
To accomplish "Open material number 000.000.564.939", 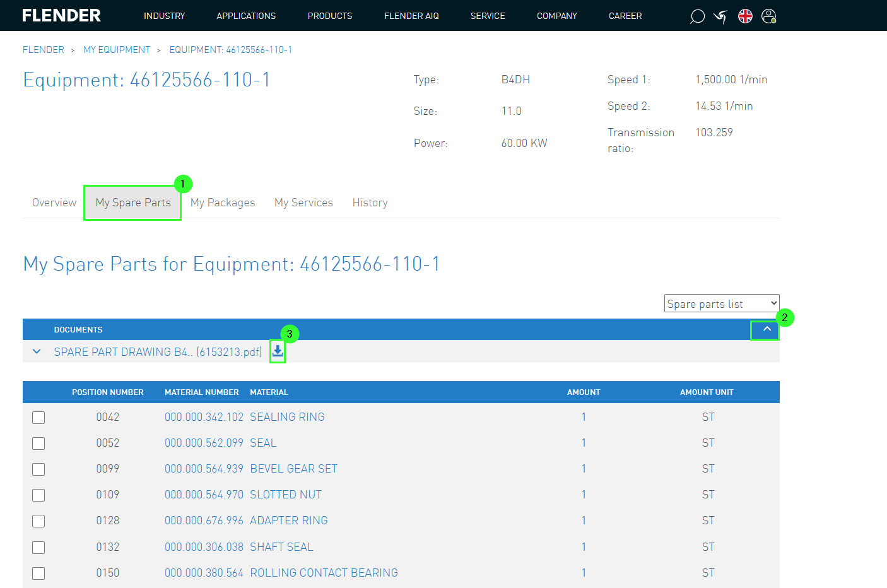I will pos(204,469).
